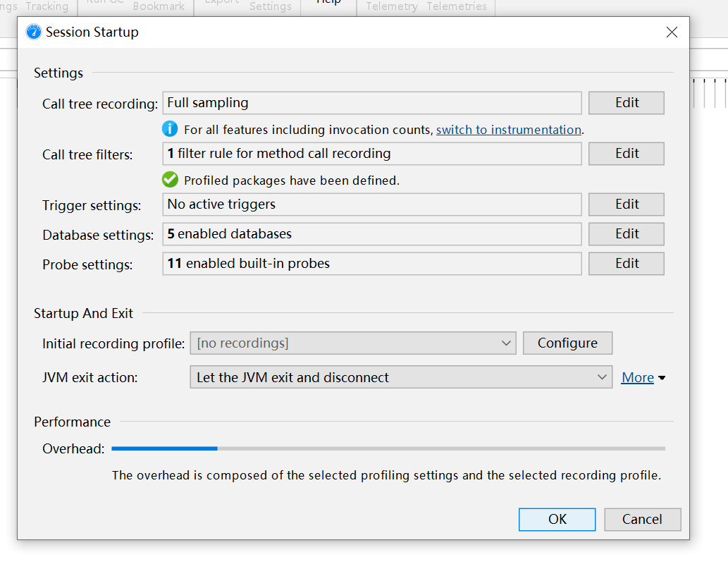The width and height of the screenshot is (728, 569).
Task: Click the 5 enabled databases field
Action: [371, 234]
